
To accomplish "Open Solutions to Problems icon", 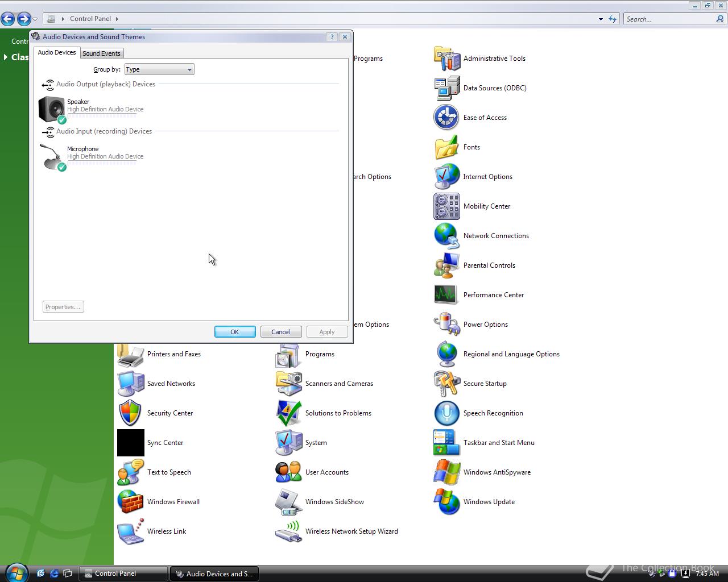I will click(x=288, y=413).
